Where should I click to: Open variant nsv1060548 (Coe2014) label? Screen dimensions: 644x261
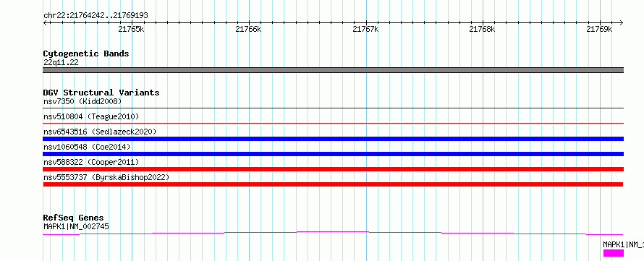[87, 147]
